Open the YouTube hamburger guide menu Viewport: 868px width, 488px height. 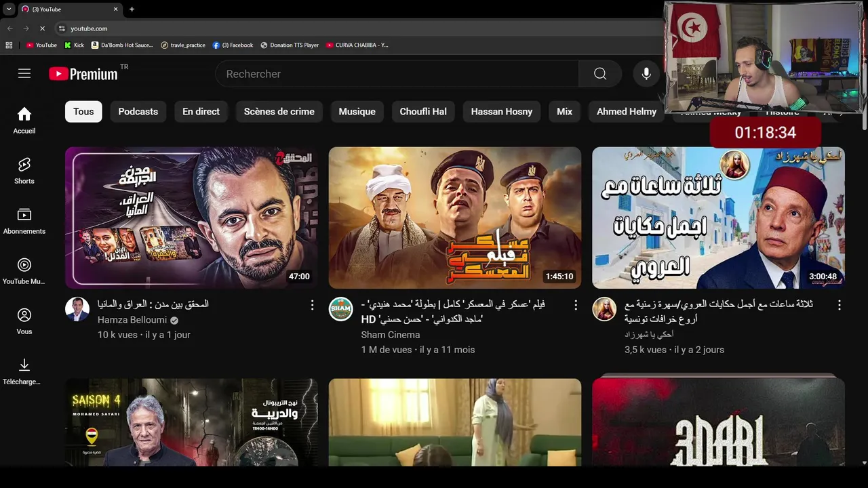pyautogui.click(x=24, y=74)
